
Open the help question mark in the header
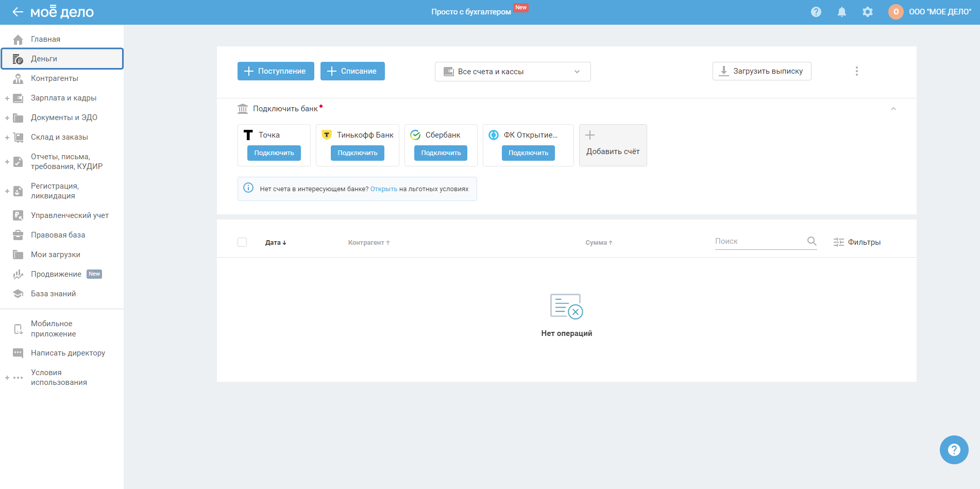(x=816, y=12)
